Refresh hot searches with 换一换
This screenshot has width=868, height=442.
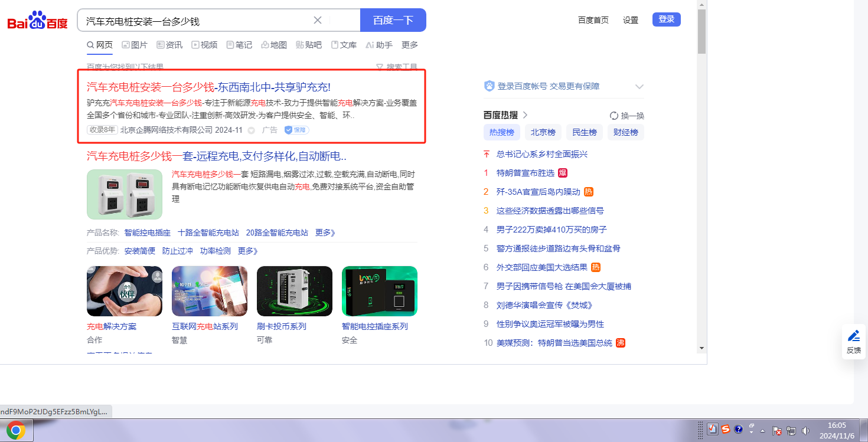click(x=627, y=116)
